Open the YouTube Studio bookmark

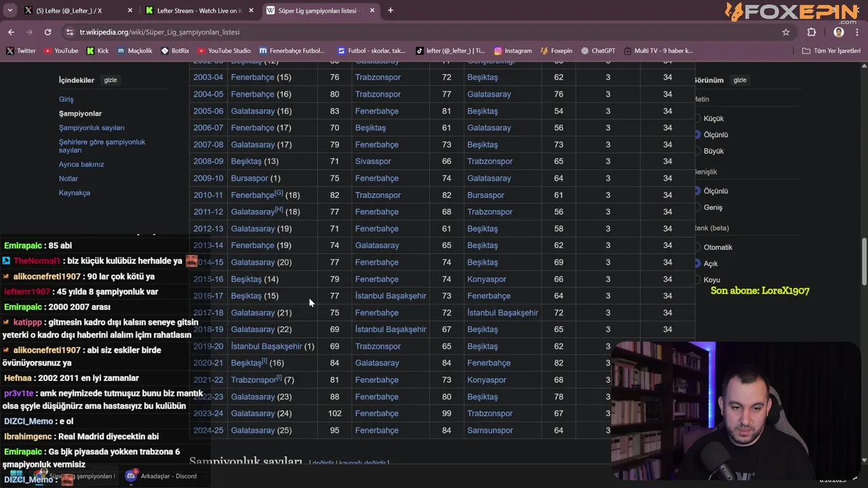[224, 51]
